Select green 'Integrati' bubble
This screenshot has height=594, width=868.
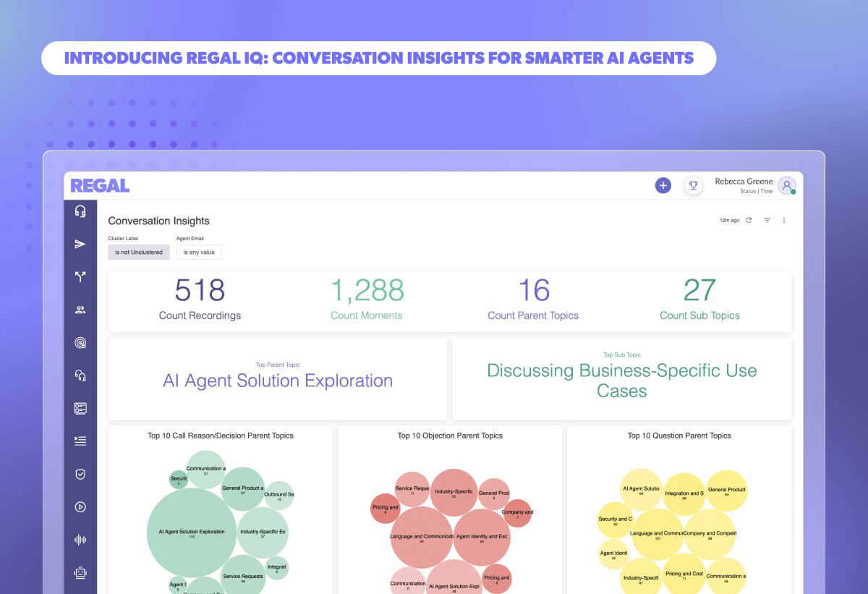pyautogui.click(x=277, y=568)
